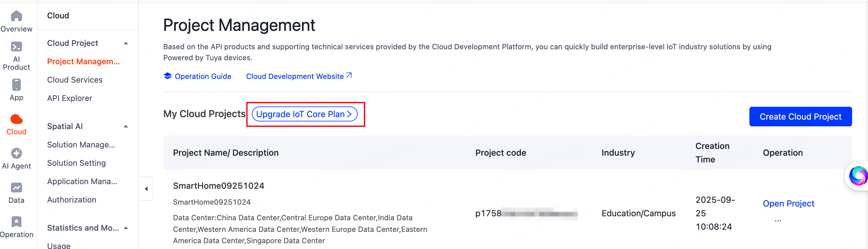This screenshot has width=868, height=249.
Task: Open the AI Product terminal icon
Action: click(x=16, y=46)
